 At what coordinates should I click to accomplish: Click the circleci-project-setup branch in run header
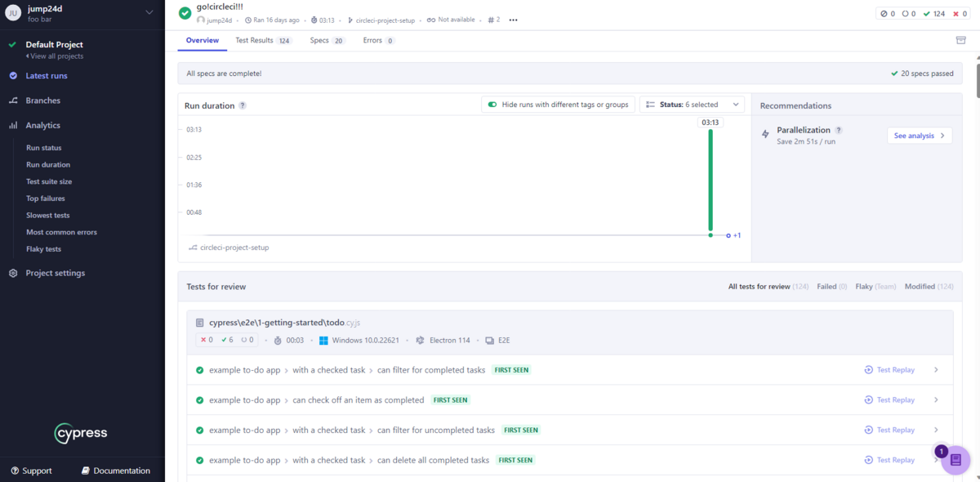[381, 20]
